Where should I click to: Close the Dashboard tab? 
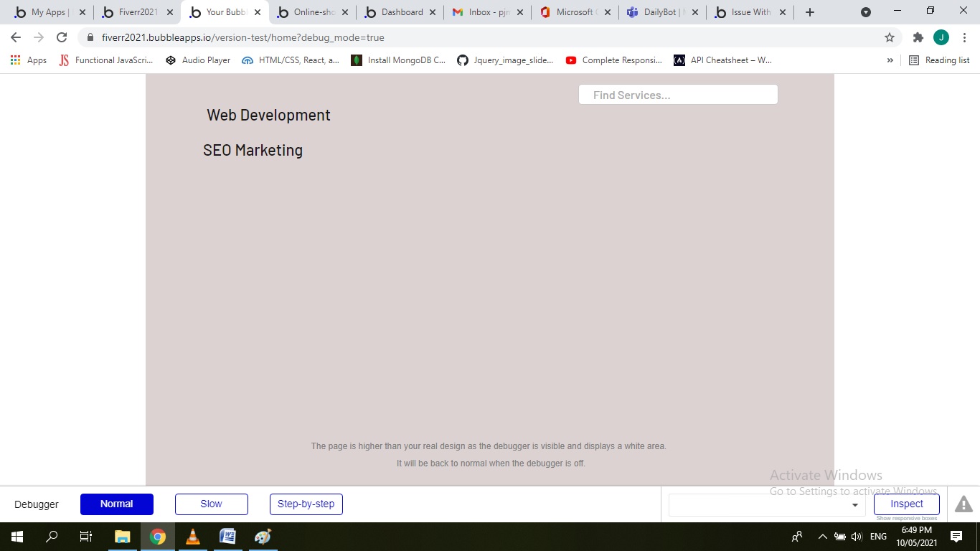click(x=433, y=12)
